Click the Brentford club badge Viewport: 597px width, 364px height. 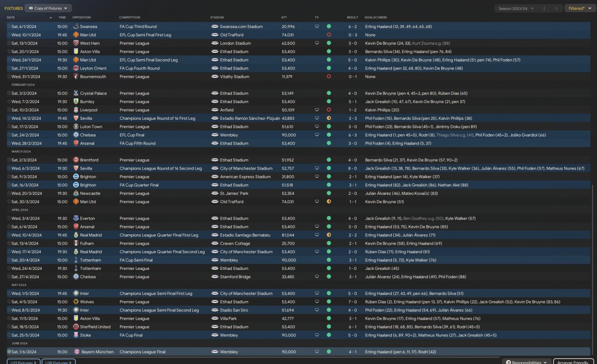point(76,160)
